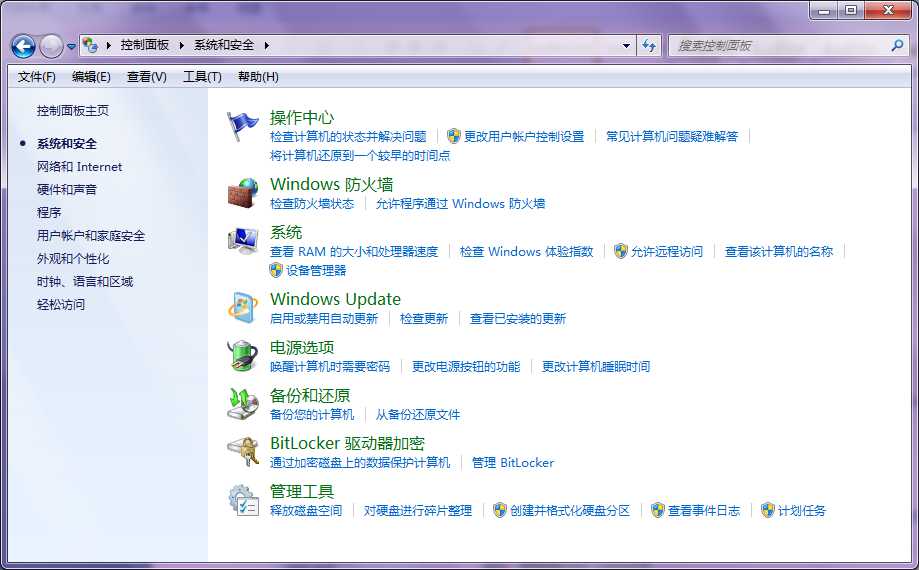
Task: Open the 文件(F) menu
Action: pos(36,77)
